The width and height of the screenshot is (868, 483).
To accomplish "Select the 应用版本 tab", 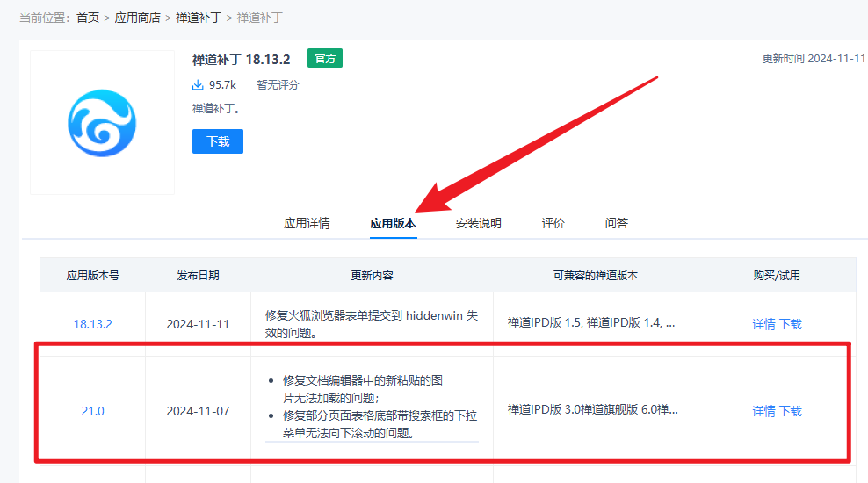I will tap(393, 223).
